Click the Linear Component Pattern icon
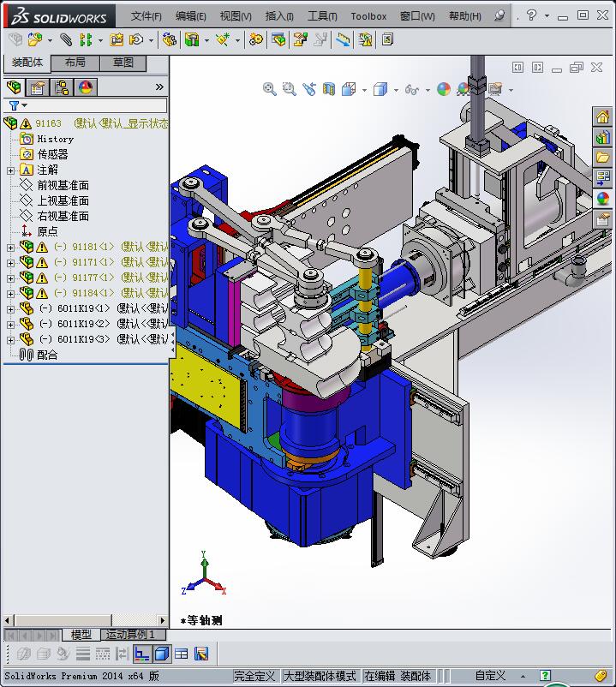Image resolution: width=616 pixels, height=687 pixels. tap(86, 40)
